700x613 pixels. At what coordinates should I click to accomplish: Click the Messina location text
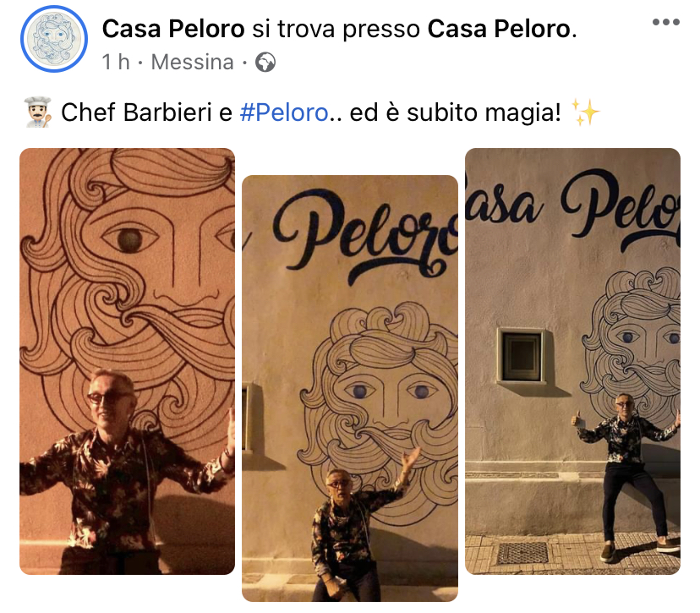point(193,62)
